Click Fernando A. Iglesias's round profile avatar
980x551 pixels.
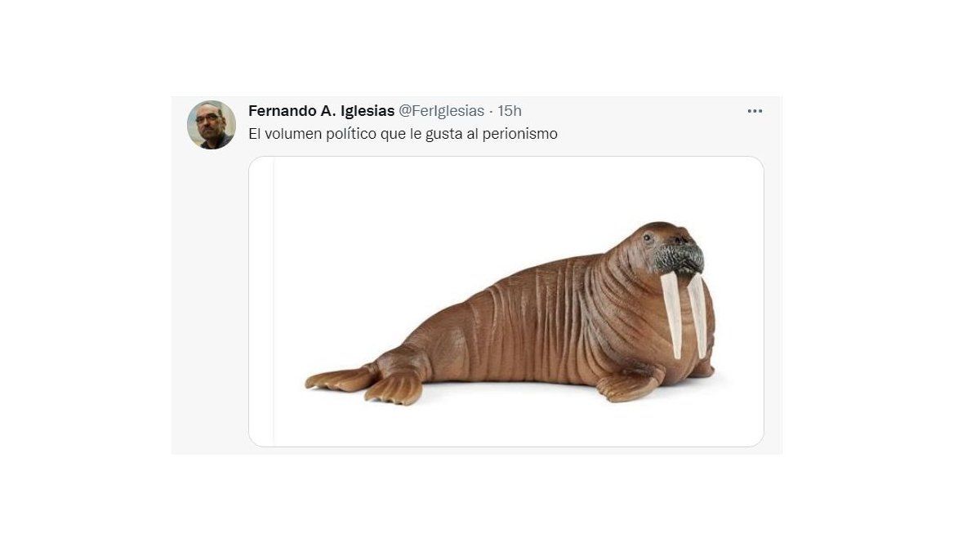coord(211,124)
